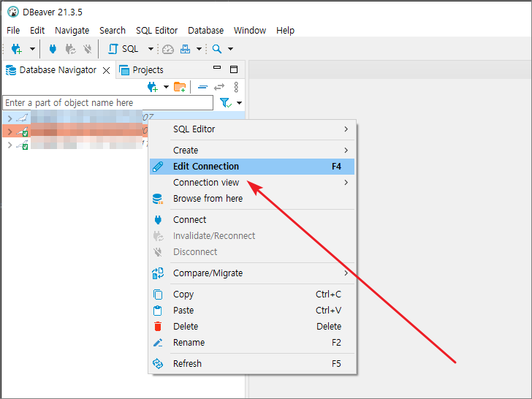The image size is (532, 399).
Task: Click the object name filter input field
Action: [108, 103]
